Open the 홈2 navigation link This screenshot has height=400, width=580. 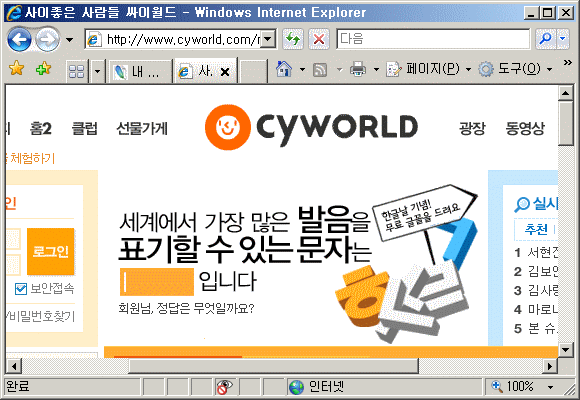point(41,128)
